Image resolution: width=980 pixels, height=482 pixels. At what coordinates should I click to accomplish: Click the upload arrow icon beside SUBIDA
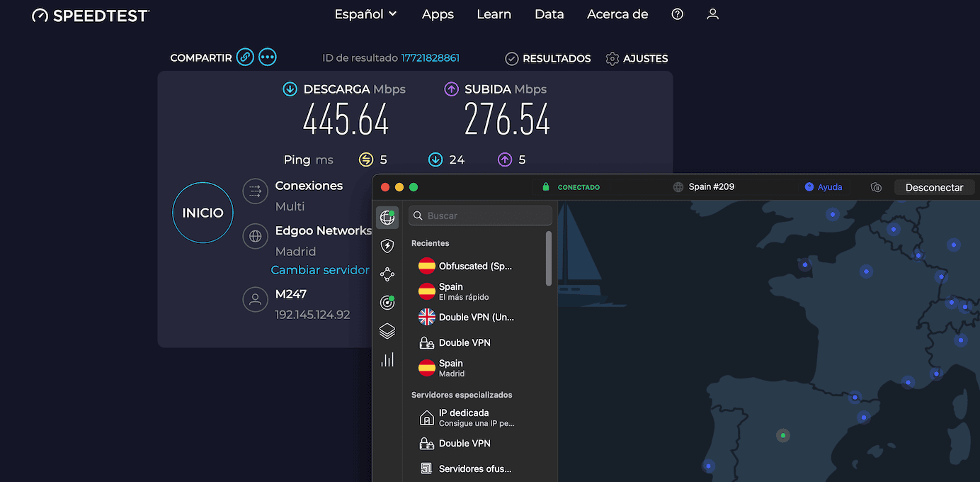(x=451, y=89)
